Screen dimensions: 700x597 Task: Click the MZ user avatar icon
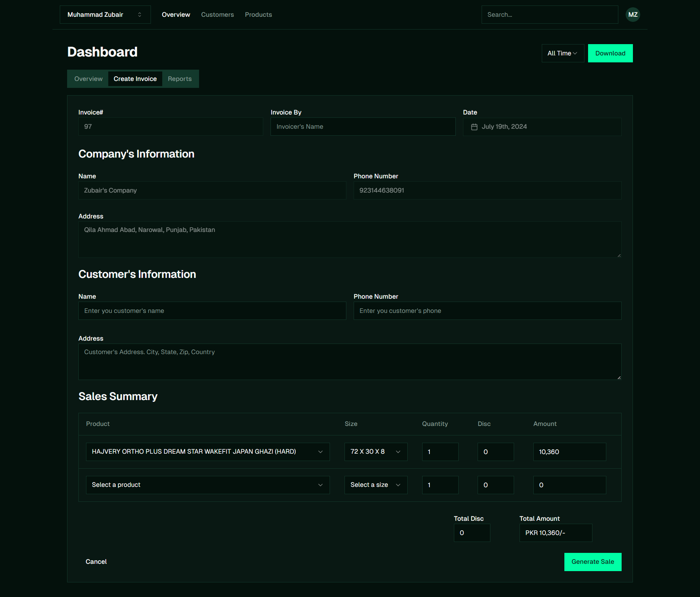coord(633,15)
